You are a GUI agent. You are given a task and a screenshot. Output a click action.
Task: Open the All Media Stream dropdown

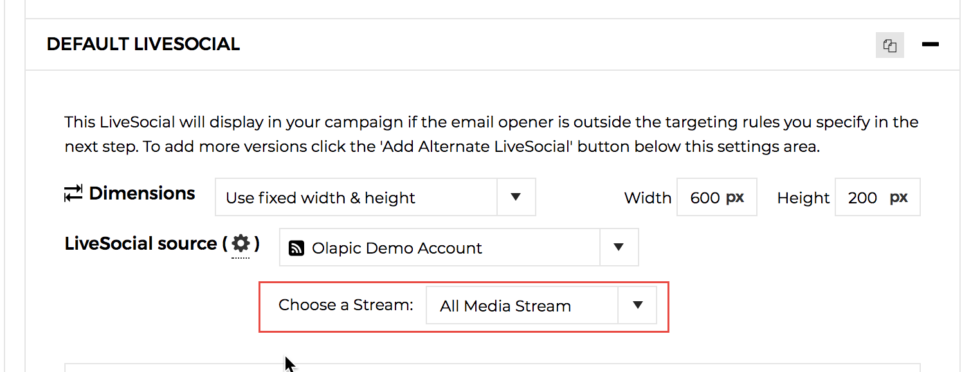click(x=522, y=306)
